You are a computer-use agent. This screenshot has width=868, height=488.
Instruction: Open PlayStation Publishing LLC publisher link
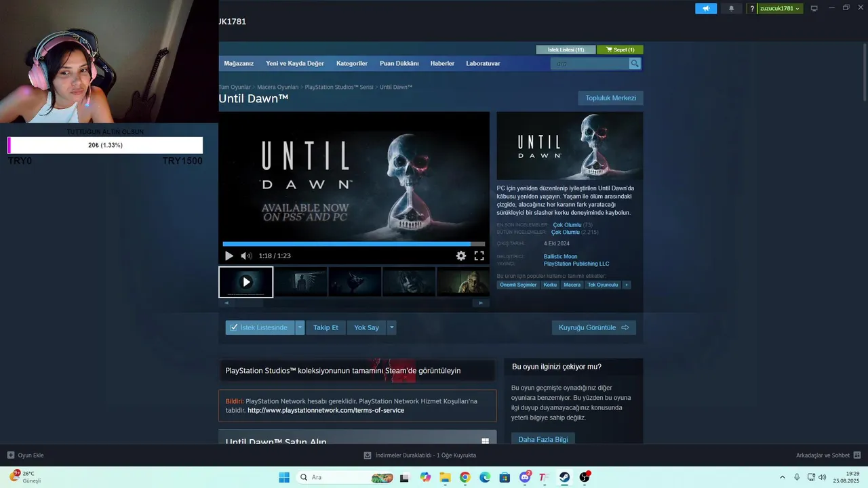[x=576, y=264]
